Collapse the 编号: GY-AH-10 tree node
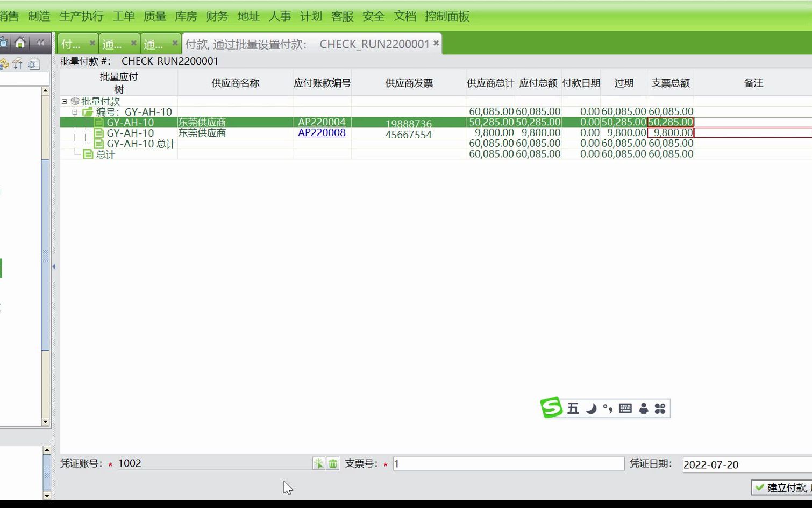 75,112
